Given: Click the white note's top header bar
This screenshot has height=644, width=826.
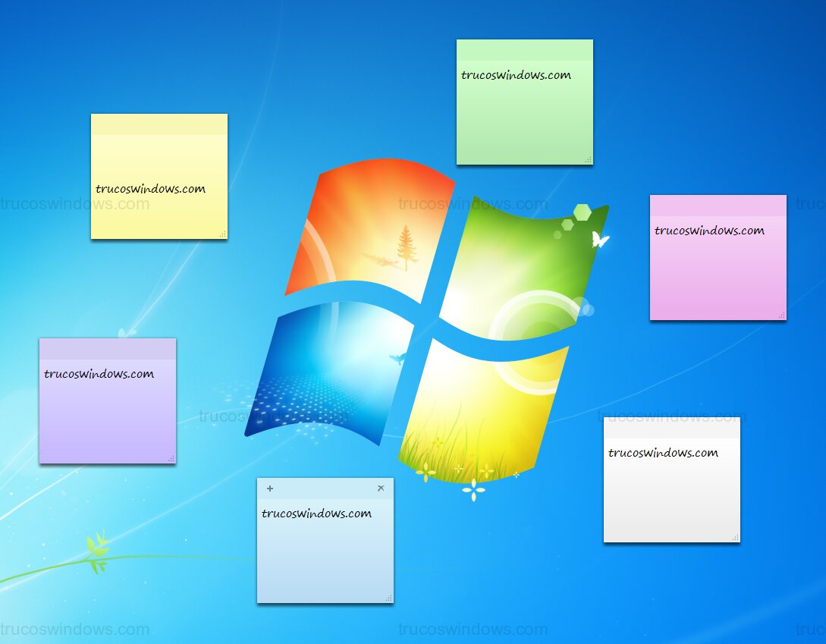Looking at the screenshot, I should [x=671, y=428].
